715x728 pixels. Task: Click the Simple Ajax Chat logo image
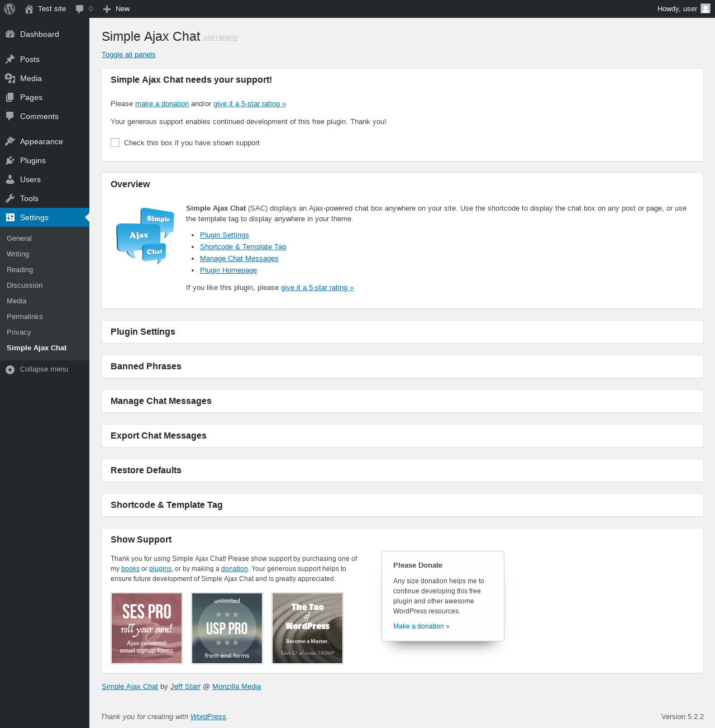tap(145, 236)
